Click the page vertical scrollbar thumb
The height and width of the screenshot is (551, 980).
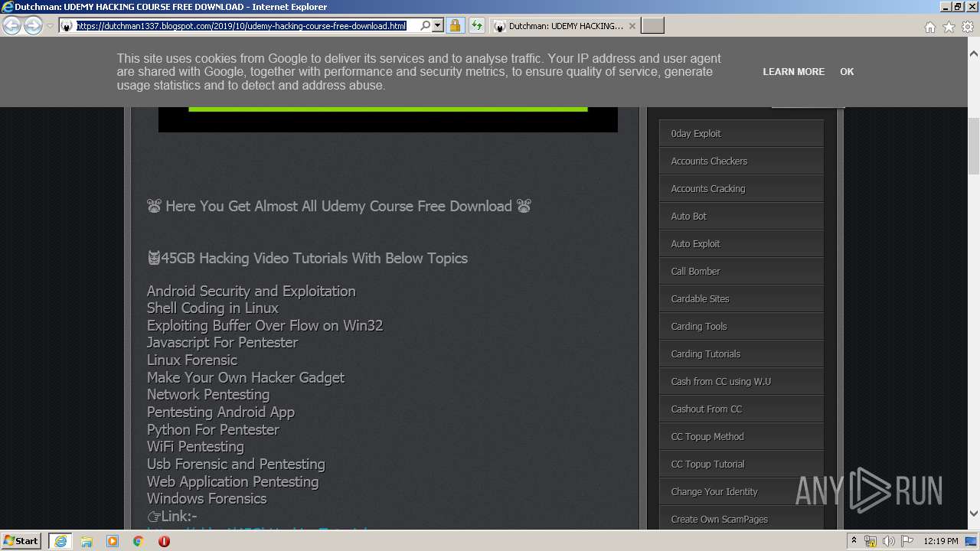(x=973, y=146)
